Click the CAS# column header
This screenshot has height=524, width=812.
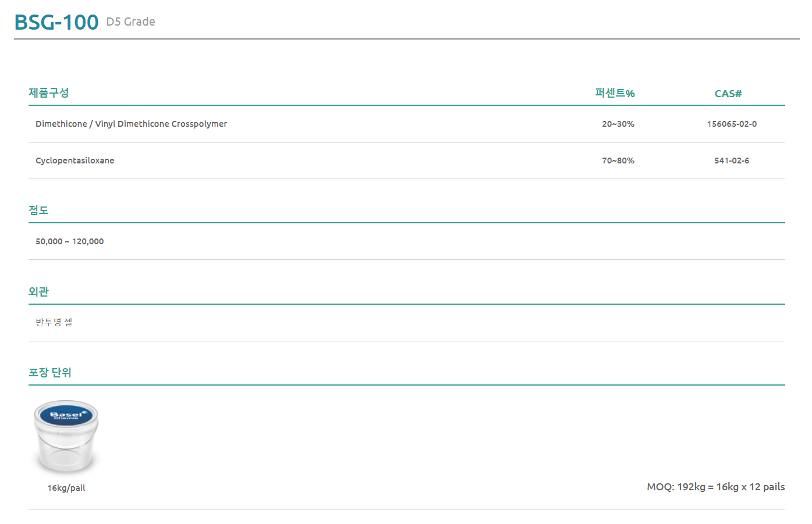pos(728,94)
